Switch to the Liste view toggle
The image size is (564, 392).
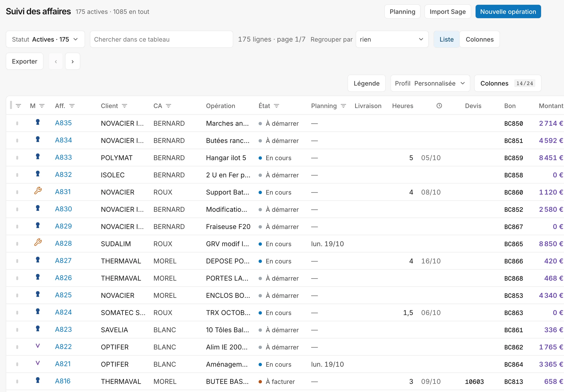(446, 39)
